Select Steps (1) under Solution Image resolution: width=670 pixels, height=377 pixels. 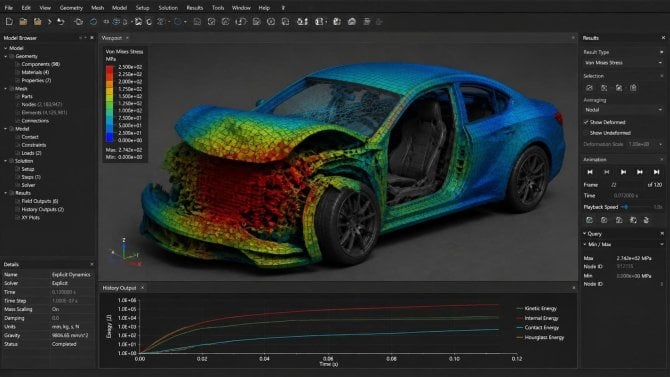pyautogui.click(x=31, y=177)
